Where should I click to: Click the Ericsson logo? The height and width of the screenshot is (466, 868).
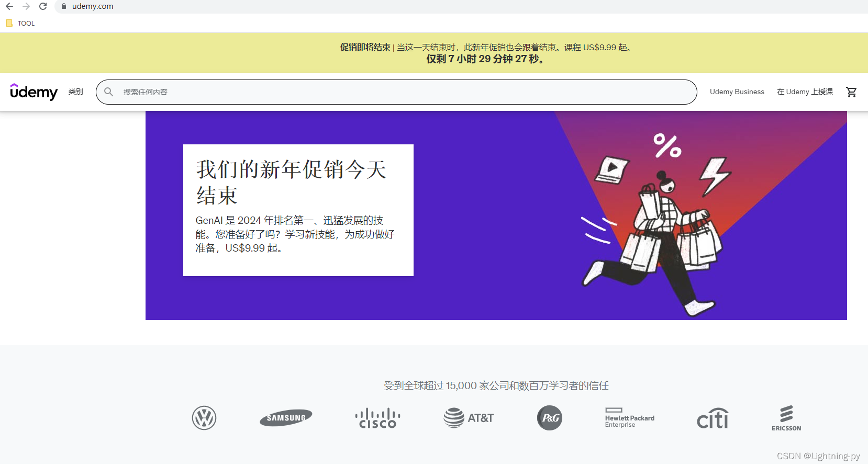click(x=786, y=418)
